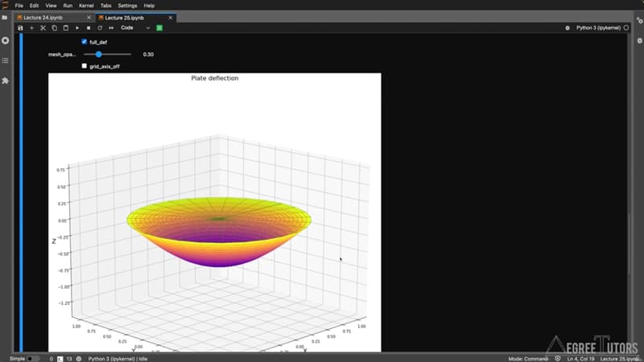Open the extension manager puzzle icon

[x=5, y=80]
